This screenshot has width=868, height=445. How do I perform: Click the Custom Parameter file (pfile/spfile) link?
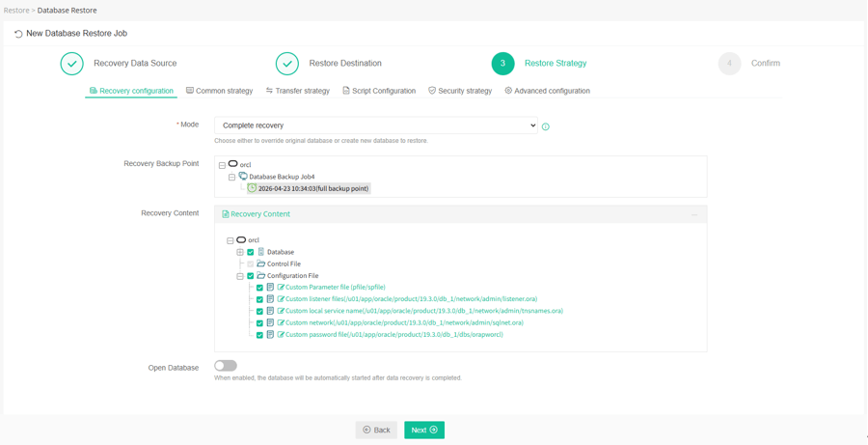[336, 287]
